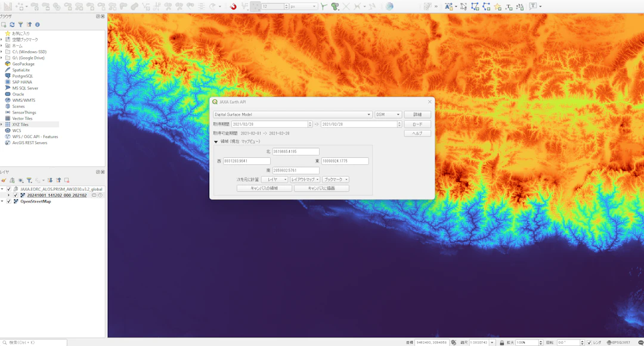Open the Digital Surface Model dropdown

[292, 114]
